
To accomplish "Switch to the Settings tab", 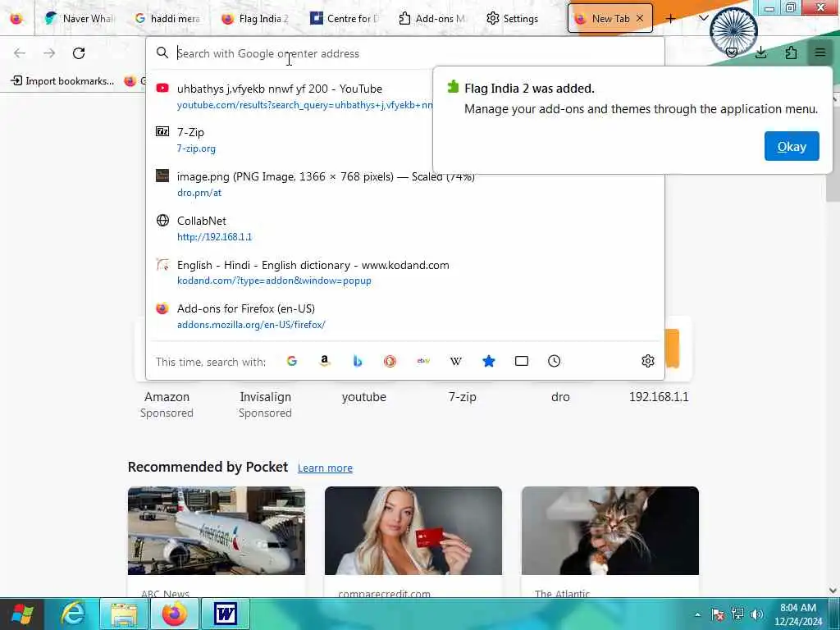I will pyautogui.click(x=513, y=18).
